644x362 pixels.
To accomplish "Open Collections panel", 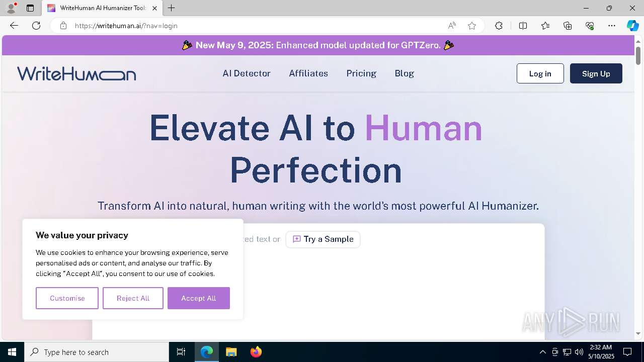I will (568, 26).
